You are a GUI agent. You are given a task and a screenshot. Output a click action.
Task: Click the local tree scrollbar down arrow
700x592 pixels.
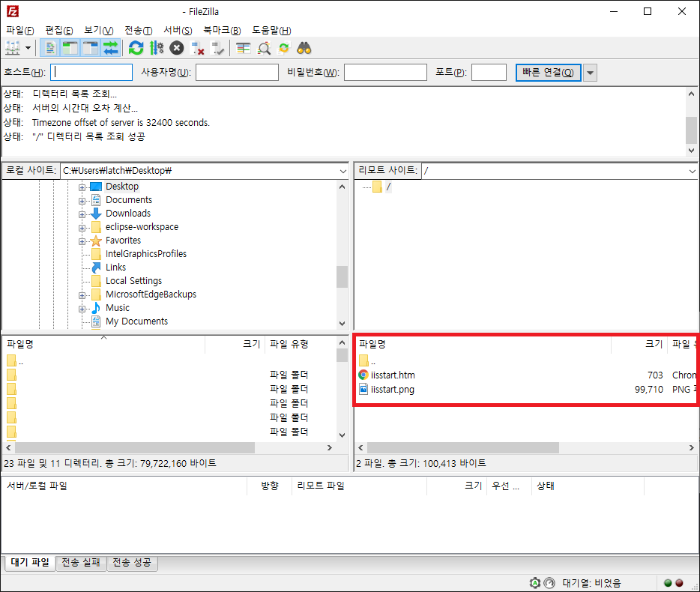(342, 324)
